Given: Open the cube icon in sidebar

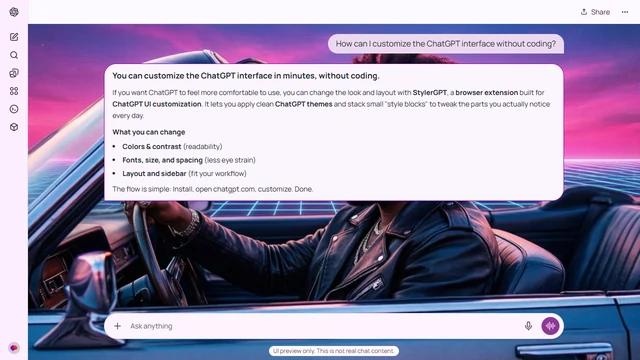Looking at the screenshot, I should pyautogui.click(x=14, y=127).
